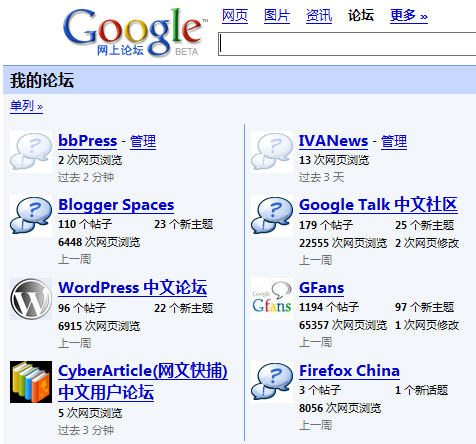Screen dimensions: 476x444
Task: Click the WordPress logo icon
Action: point(31,299)
